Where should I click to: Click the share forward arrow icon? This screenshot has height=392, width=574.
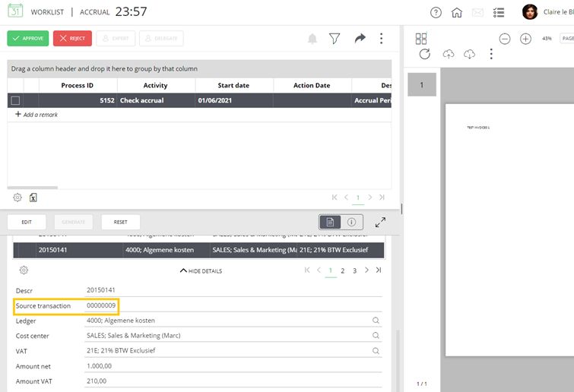(x=360, y=39)
